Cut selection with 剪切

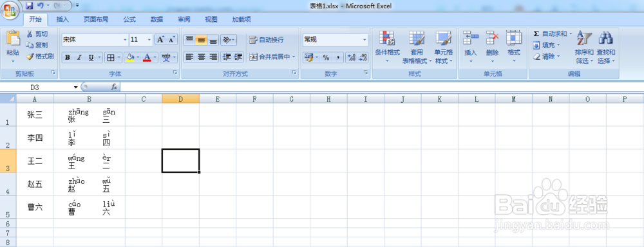pyautogui.click(x=37, y=34)
